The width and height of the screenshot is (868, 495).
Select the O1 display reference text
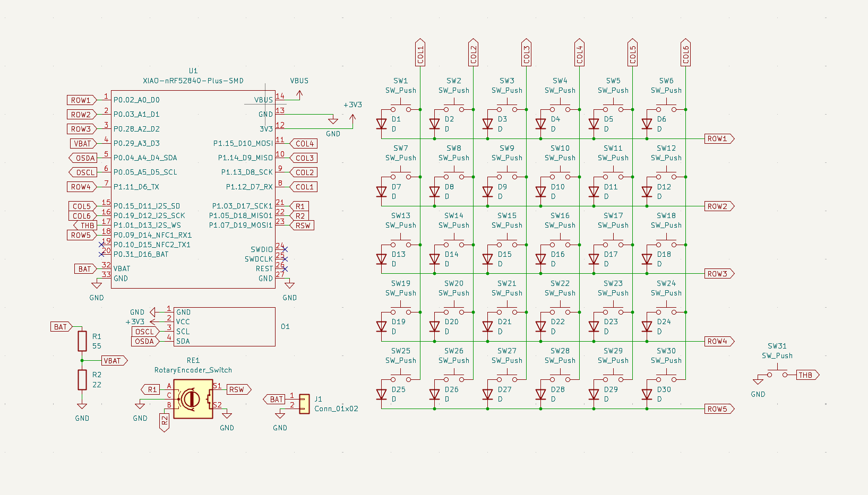(285, 326)
